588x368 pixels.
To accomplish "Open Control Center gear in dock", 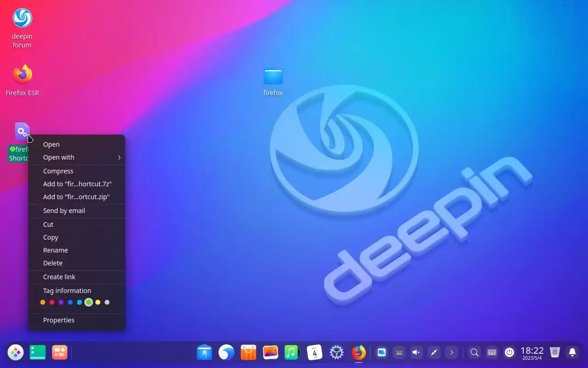I will point(337,353).
